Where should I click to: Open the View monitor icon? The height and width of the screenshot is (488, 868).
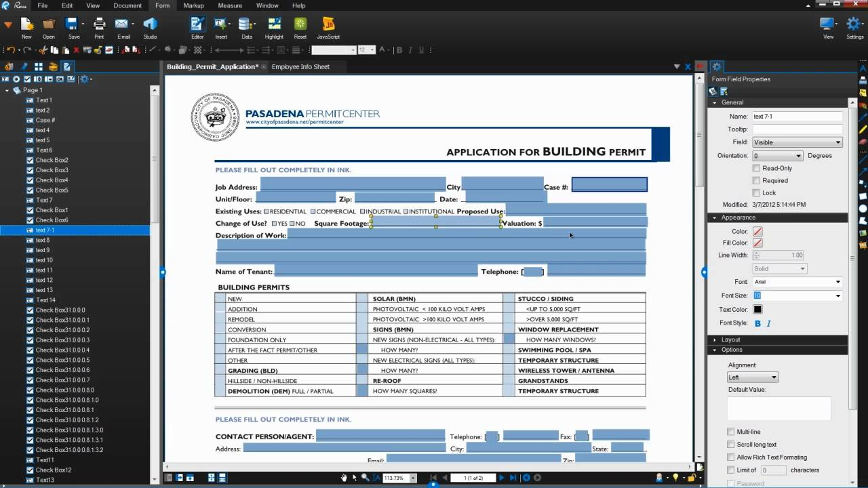pos(828,27)
